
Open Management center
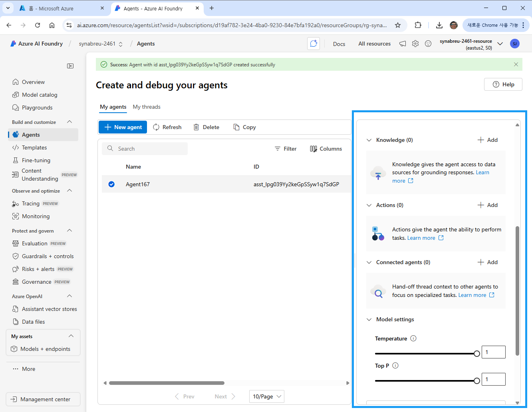[x=43, y=399]
